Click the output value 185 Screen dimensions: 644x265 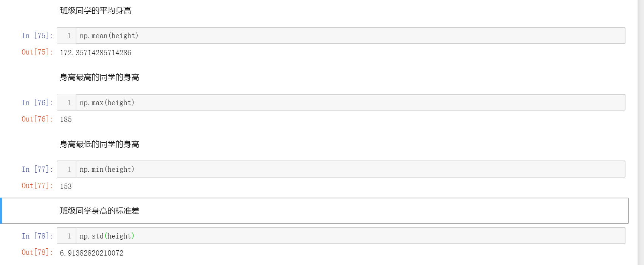coord(66,120)
